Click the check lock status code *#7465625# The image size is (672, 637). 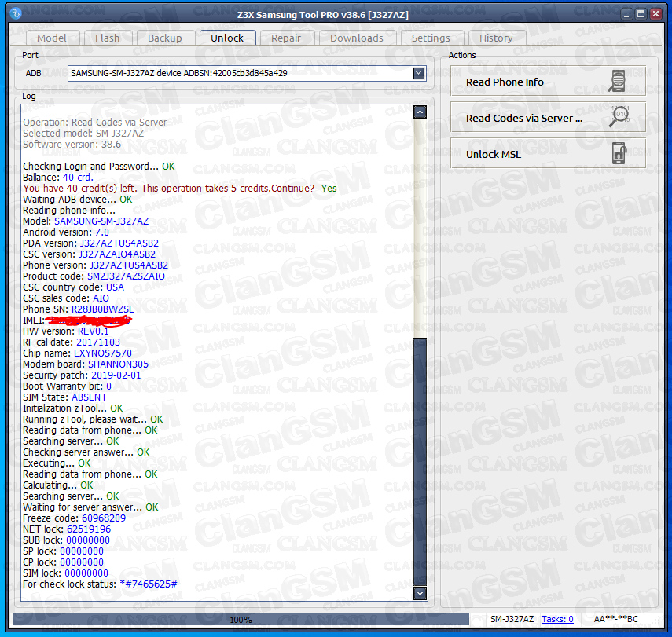149,584
